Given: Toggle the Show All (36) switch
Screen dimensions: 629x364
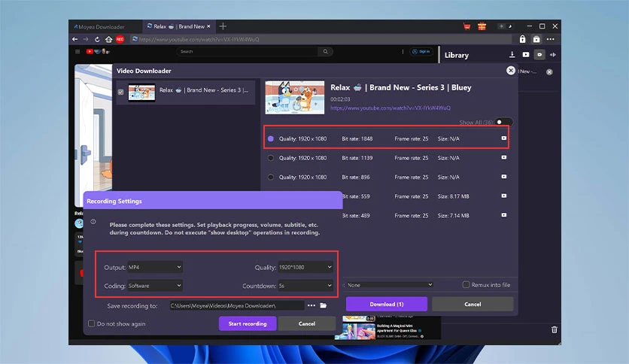Looking at the screenshot, I should tap(503, 123).
